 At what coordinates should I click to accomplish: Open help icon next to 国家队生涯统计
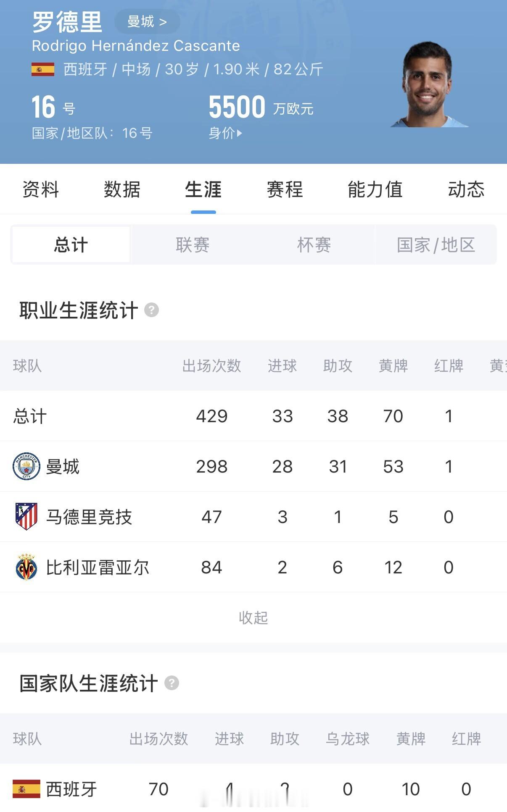point(172,683)
